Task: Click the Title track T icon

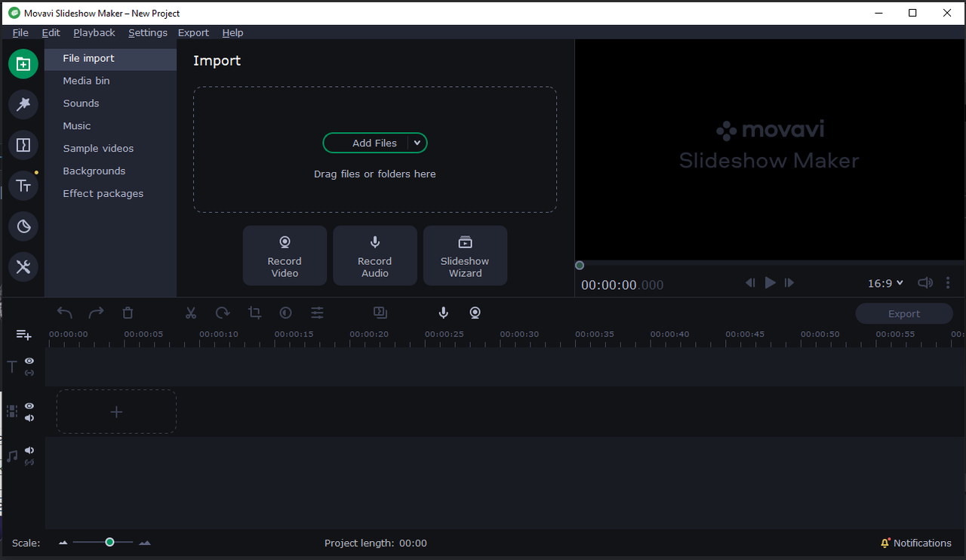Action: pos(12,367)
